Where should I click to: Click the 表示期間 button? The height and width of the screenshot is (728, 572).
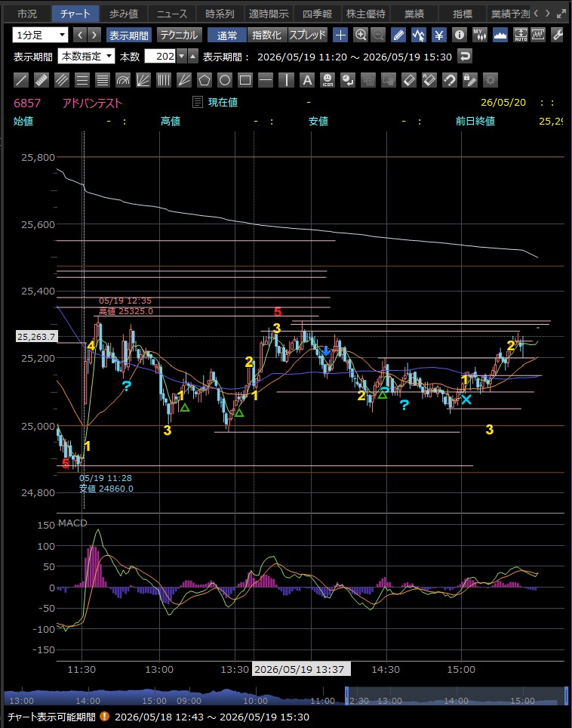pyautogui.click(x=128, y=35)
